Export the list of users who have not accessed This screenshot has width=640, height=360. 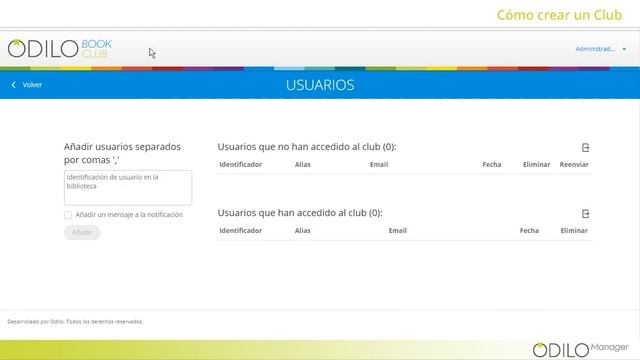coord(585,147)
